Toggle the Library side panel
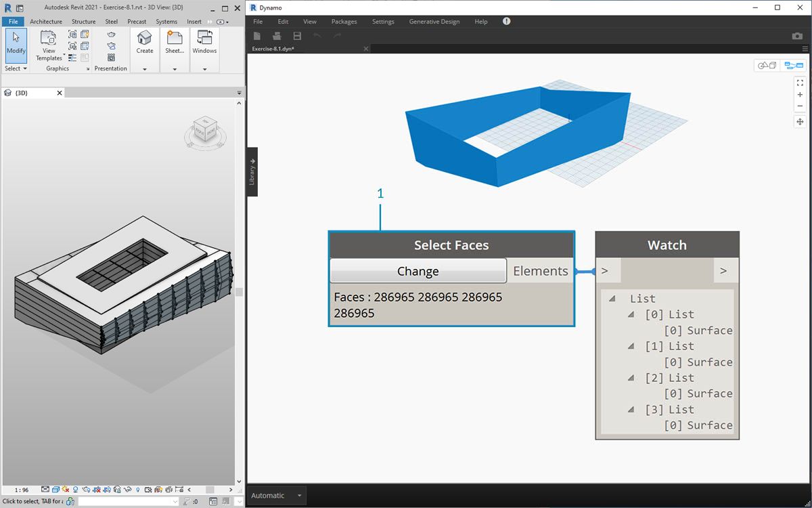The image size is (812, 508). click(x=252, y=172)
